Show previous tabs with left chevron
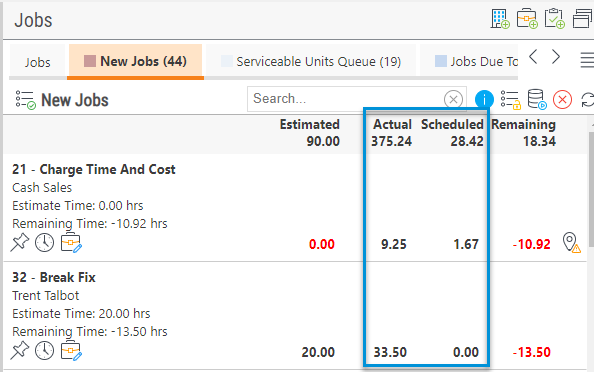Screen dimensions: 594x372 [x=533, y=57]
